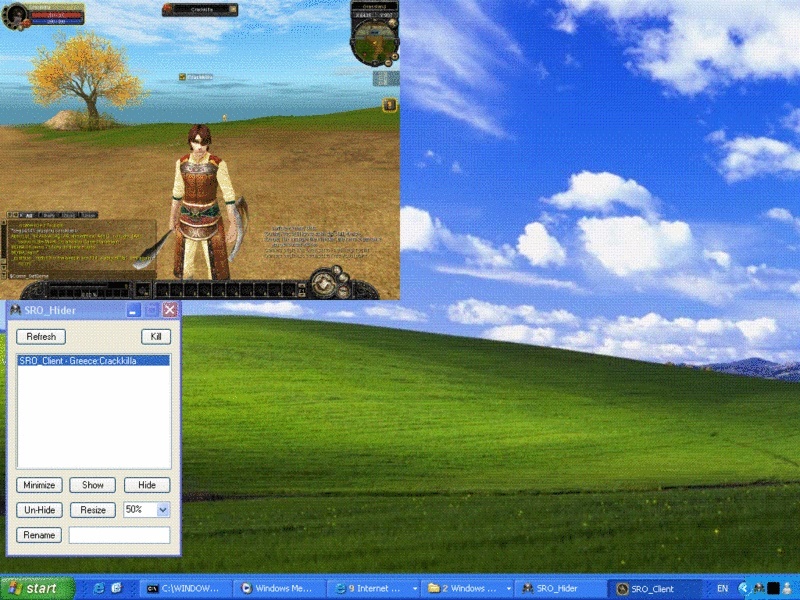
Task: Select SRO_Client - Greece:Crackkilla in the list
Action: pyautogui.click(x=94, y=361)
